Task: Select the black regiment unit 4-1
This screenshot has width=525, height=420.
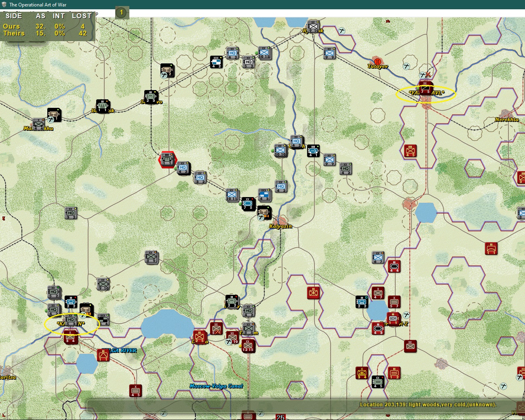Action: (313, 151)
